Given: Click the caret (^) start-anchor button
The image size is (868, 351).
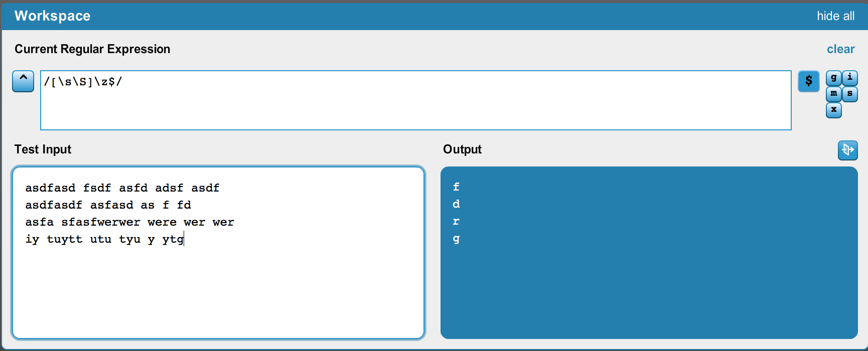Looking at the screenshot, I should coord(23,81).
